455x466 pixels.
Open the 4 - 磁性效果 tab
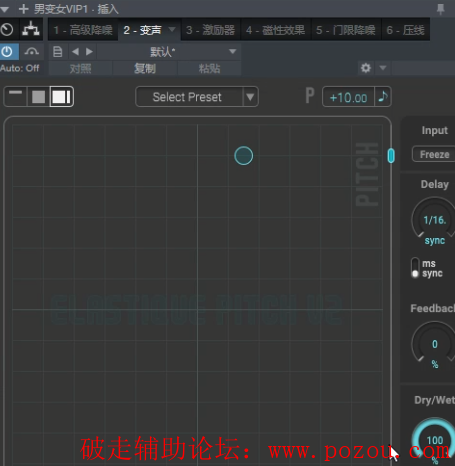coord(276,30)
